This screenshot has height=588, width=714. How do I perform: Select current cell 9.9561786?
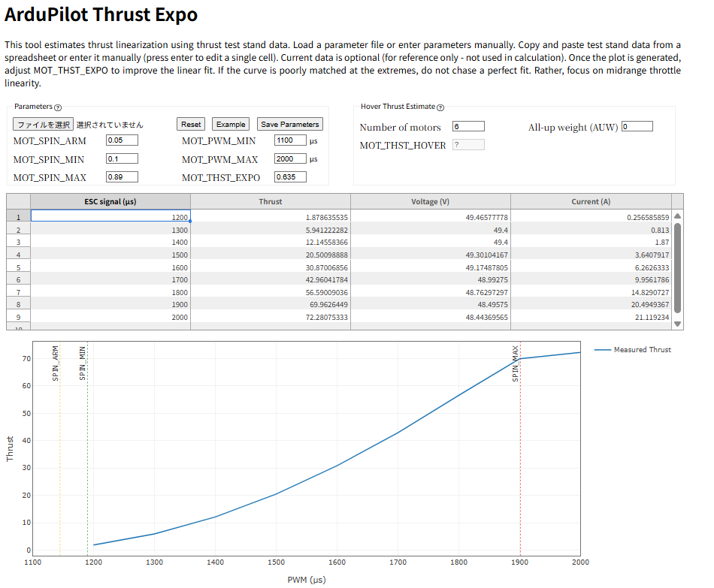tap(591, 279)
